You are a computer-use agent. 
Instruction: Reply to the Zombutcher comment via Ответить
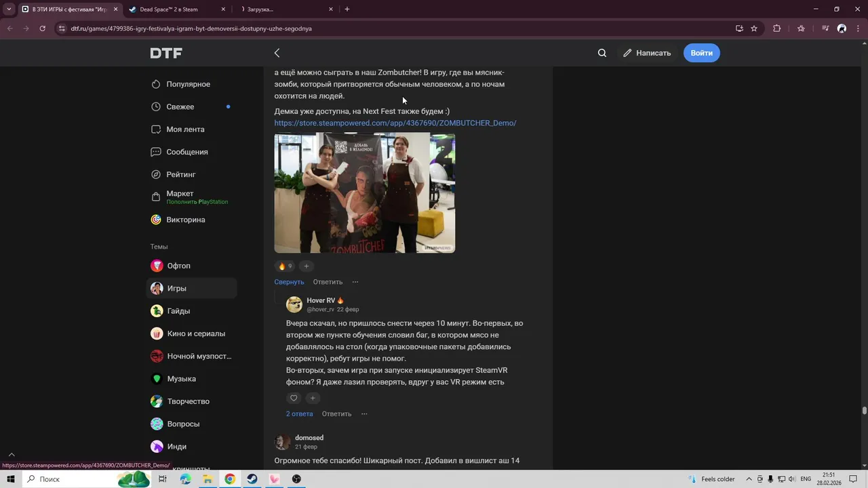[x=328, y=282]
